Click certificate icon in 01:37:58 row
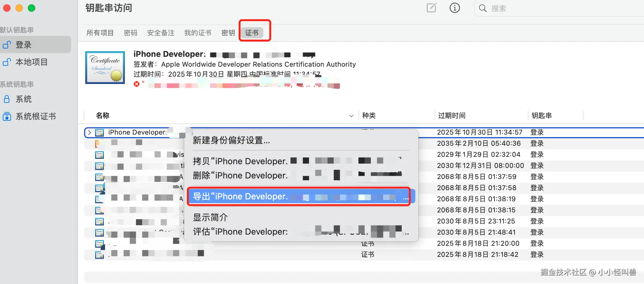 (x=100, y=188)
